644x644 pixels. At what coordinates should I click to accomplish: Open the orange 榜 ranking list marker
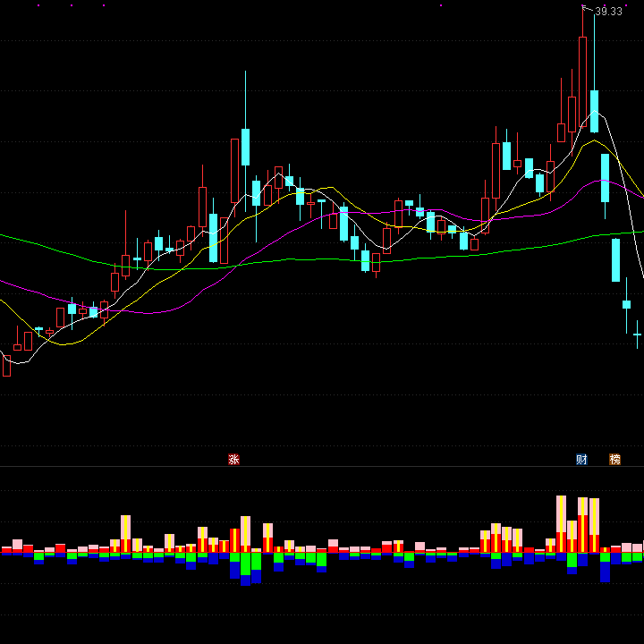[614, 459]
